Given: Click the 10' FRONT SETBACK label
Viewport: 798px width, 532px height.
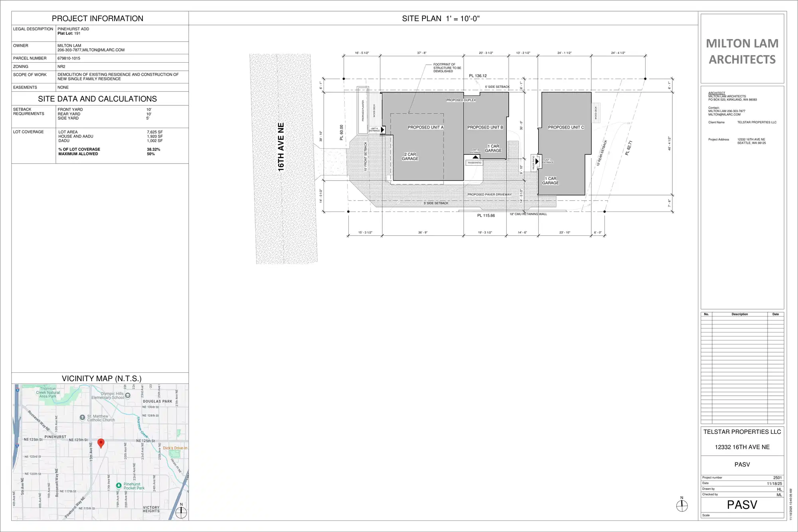Looking at the screenshot, I should click(x=365, y=156).
